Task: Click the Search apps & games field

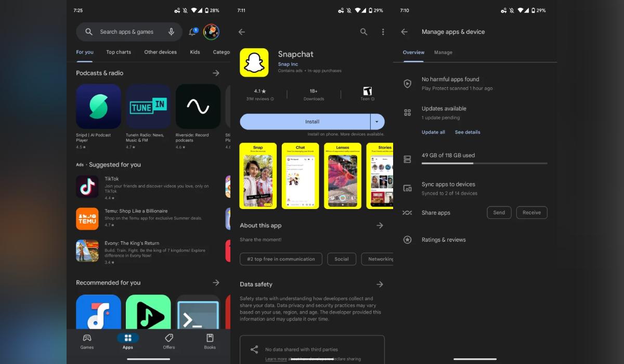Action: pos(126,32)
